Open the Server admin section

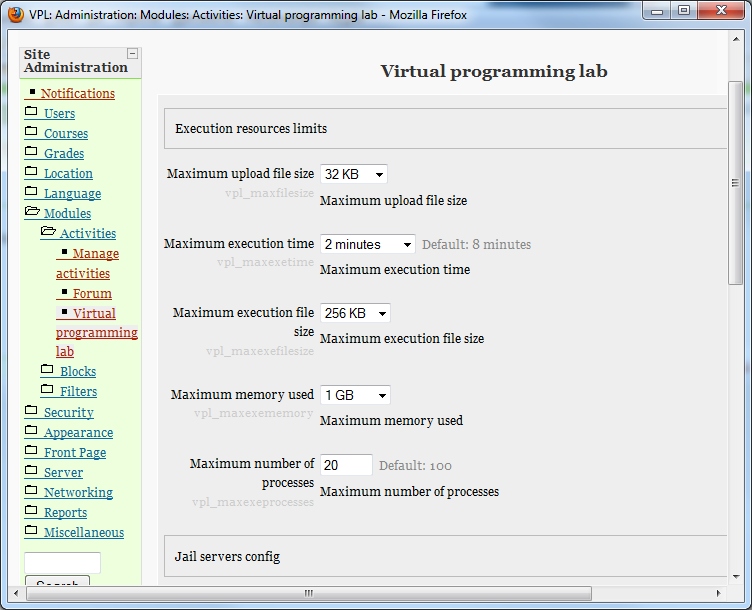click(x=63, y=472)
